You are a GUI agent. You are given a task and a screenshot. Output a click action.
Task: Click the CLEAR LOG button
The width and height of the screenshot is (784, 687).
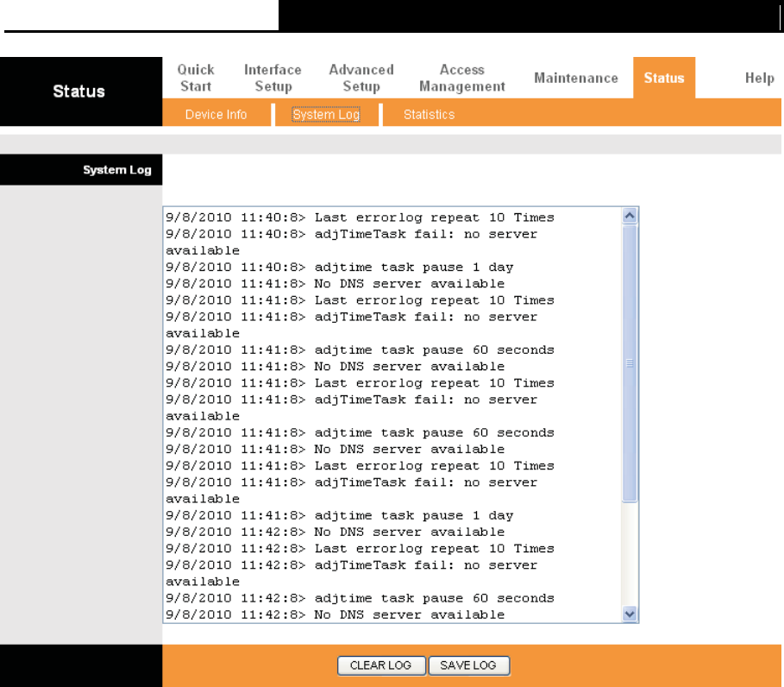tap(381, 665)
